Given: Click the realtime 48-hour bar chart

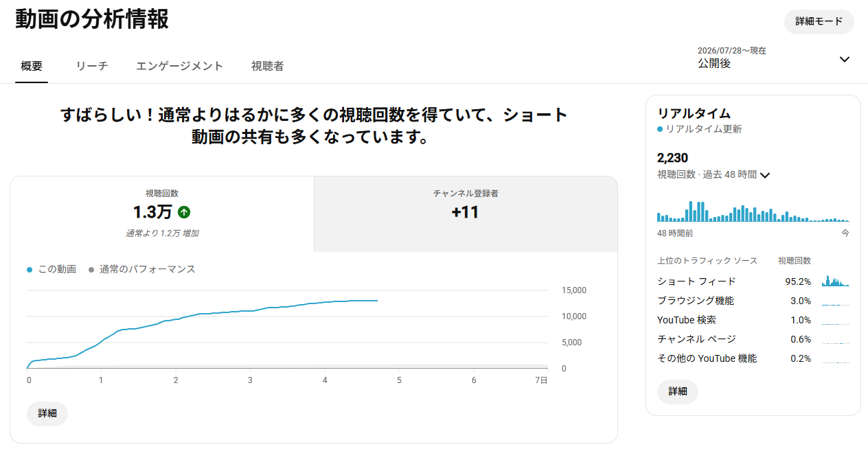Looking at the screenshot, I should pyautogui.click(x=753, y=211).
